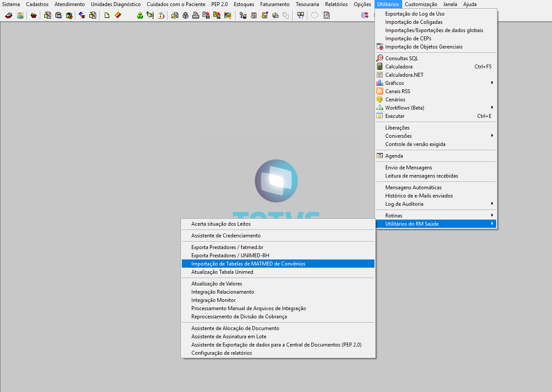
Task: Open the Cadastros menu
Action: point(37,4)
